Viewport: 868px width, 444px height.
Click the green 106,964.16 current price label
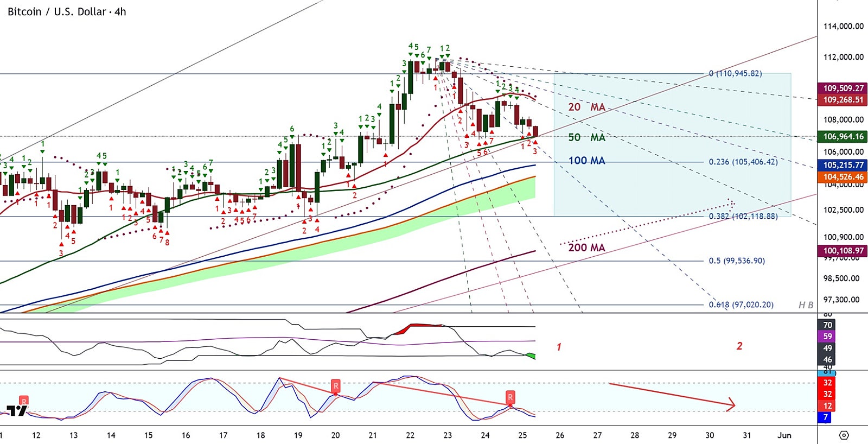coord(843,137)
